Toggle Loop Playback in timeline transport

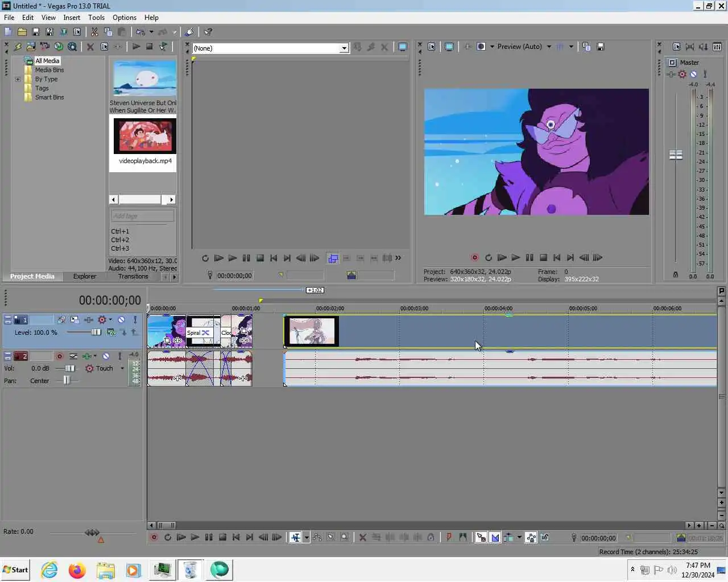point(168,537)
